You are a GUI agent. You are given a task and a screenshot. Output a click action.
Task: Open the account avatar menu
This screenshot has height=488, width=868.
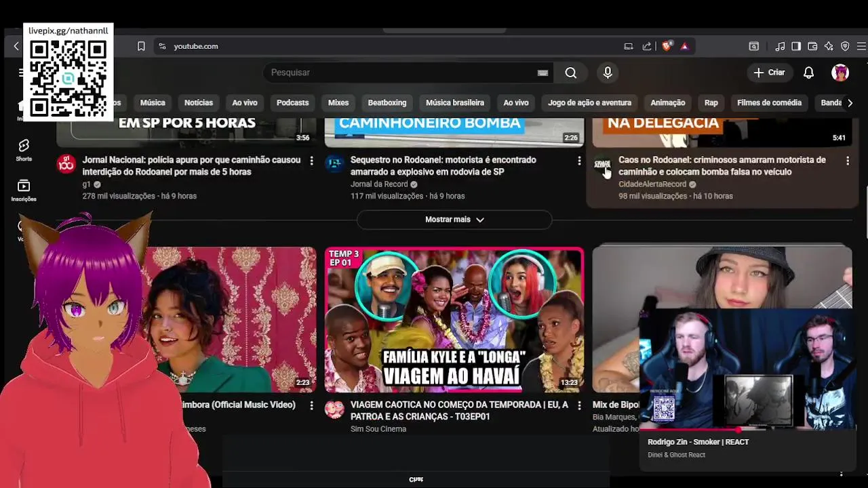point(840,73)
